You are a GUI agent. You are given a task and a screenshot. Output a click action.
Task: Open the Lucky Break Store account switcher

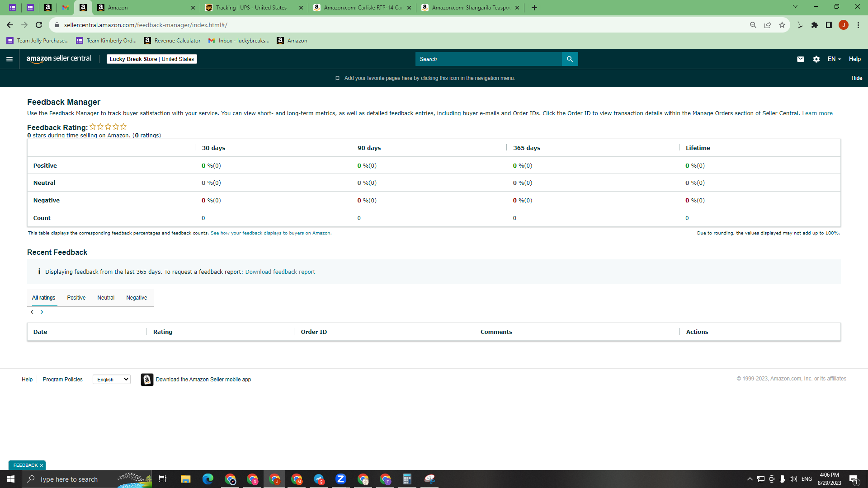coord(152,59)
